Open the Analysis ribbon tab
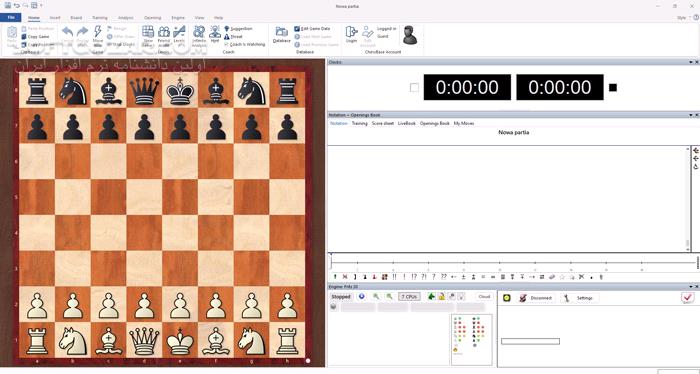 (126, 18)
